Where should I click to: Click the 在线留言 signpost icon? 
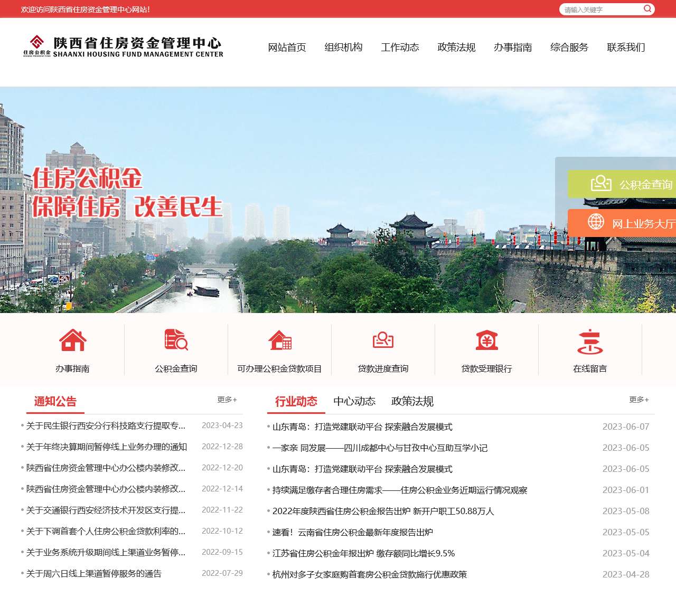[590, 342]
